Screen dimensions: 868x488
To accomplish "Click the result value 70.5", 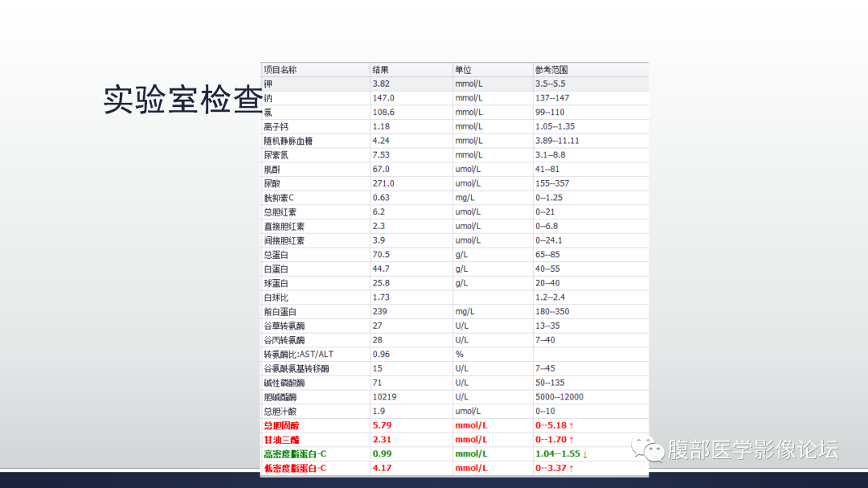I will 381,255.
